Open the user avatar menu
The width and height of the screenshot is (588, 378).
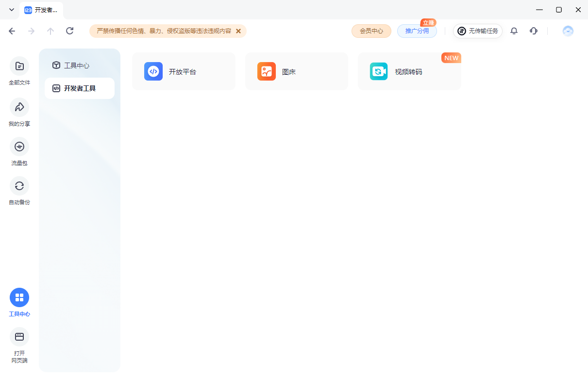pyautogui.click(x=568, y=31)
